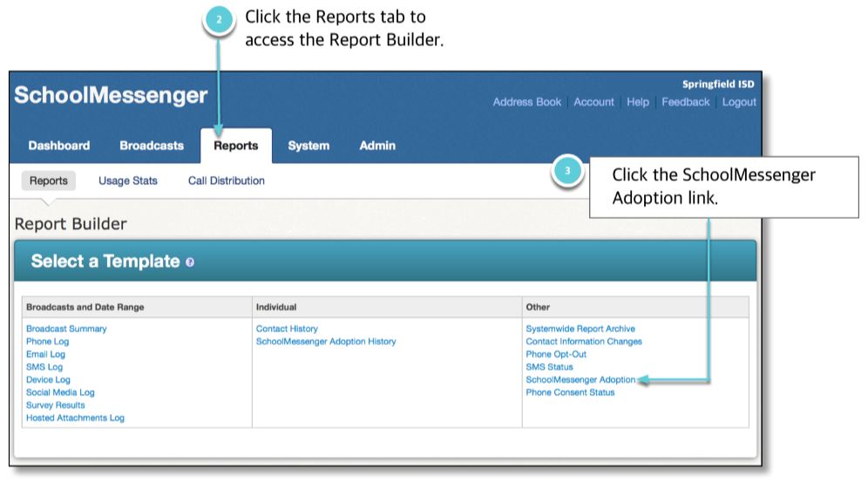Go to the System tab

click(309, 146)
